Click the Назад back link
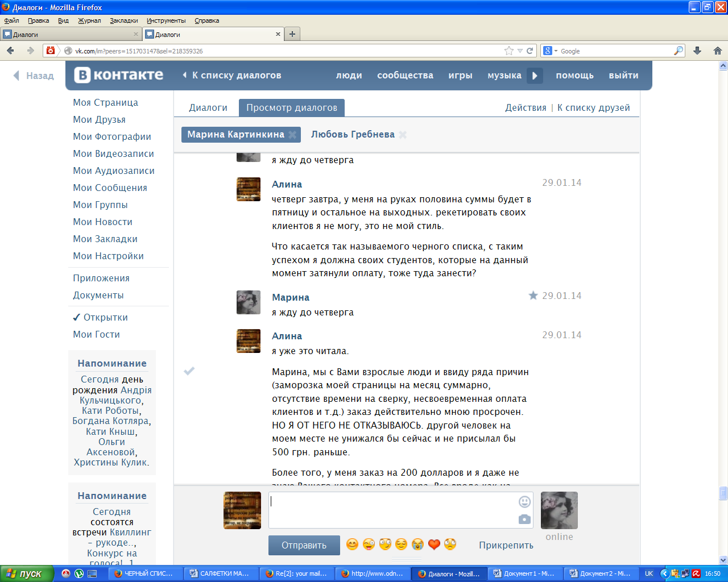 [x=34, y=76]
